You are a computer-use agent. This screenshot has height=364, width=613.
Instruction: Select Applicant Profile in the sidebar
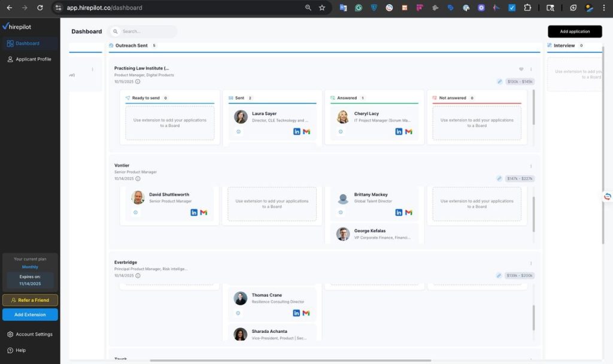click(30, 59)
